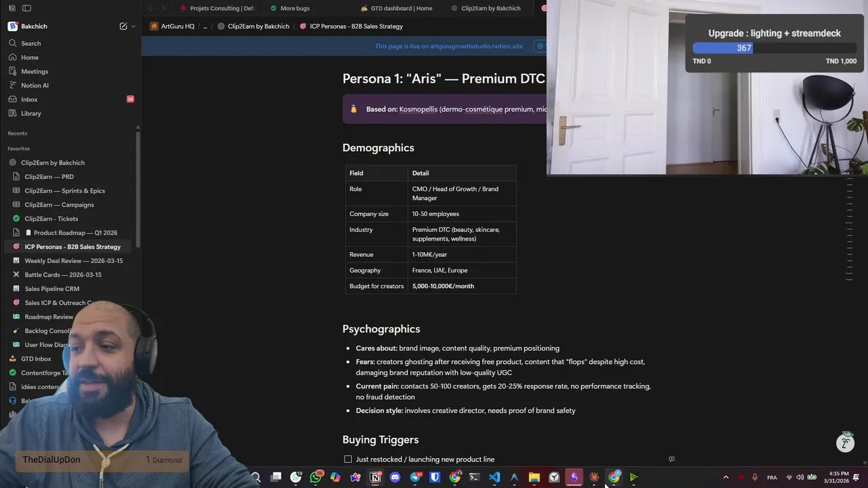Switch to Projets Consulting tab
This screenshot has height=488, width=868.
(217, 8)
